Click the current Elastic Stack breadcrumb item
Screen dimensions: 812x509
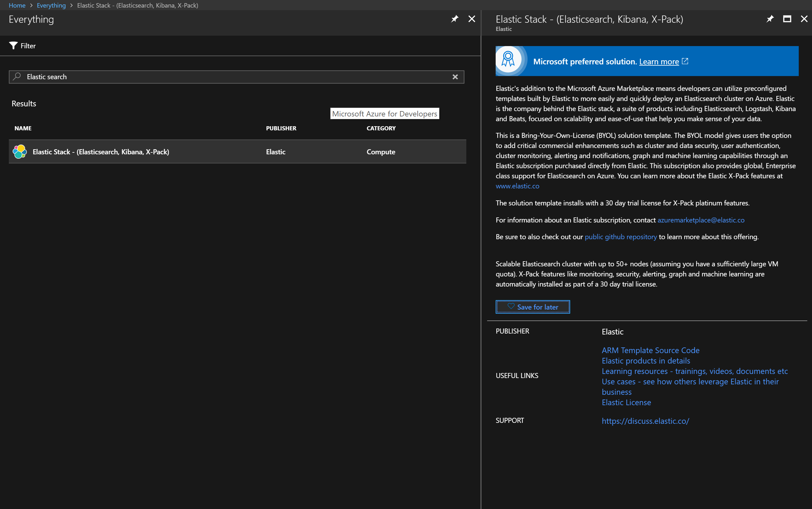[137, 5]
